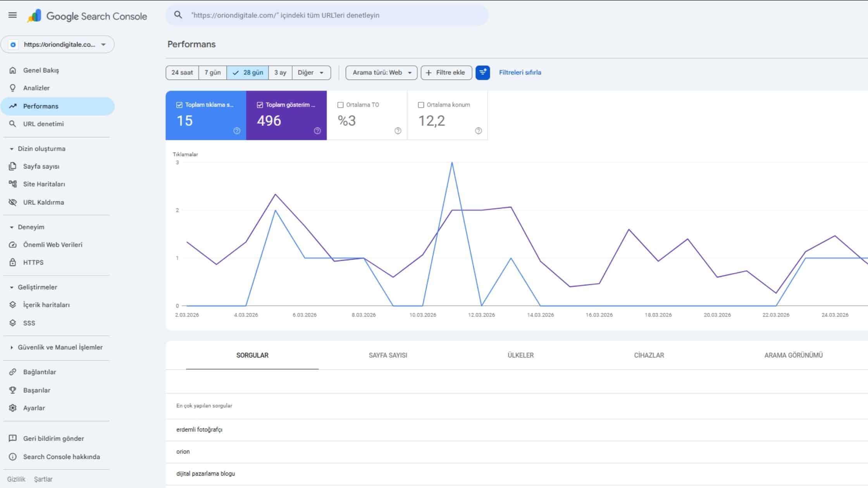Click the Geri bildirim gönder option

[53, 438]
